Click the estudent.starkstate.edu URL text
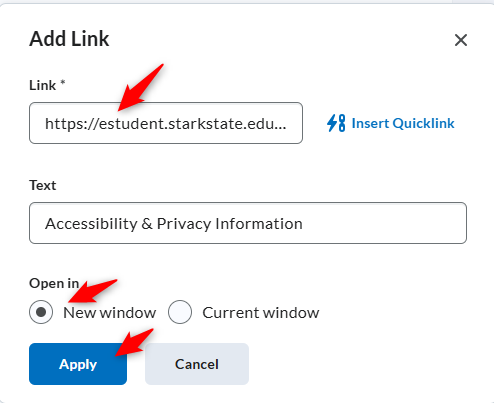Screen dimensions: 494x403 [166, 124]
